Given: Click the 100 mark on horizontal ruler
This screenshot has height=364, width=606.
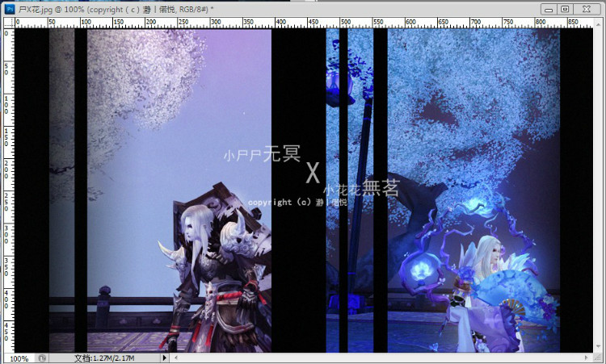Looking at the screenshot, I should click(86, 22).
